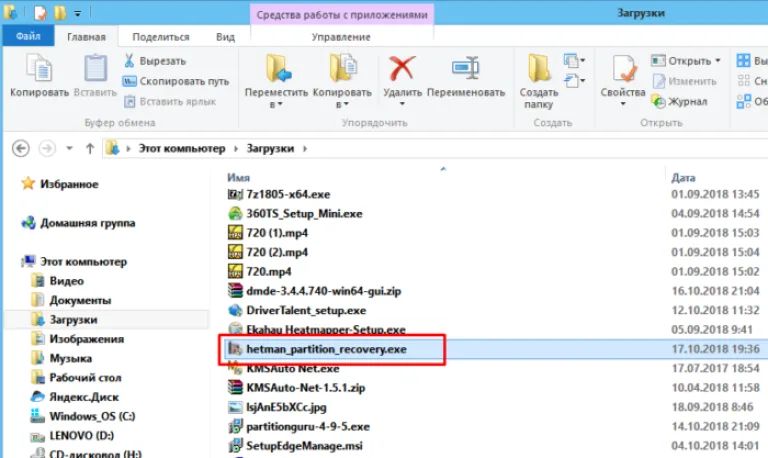Open Desktop (Рабочий стол) in sidebar
768x458 pixels.
pyautogui.click(x=76, y=378)
